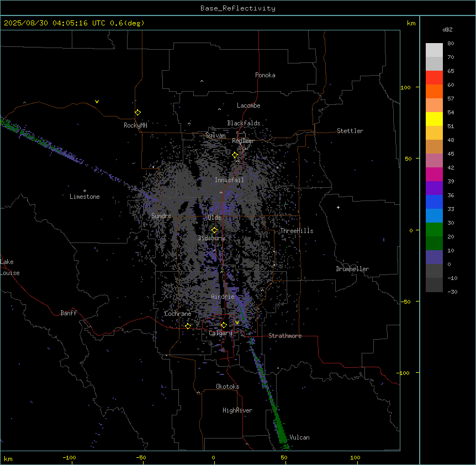The height and width of the screenshot is (465, 476).
Task: Select the orange 57-60 dBZ legend swatch
Action: (434, 91)
